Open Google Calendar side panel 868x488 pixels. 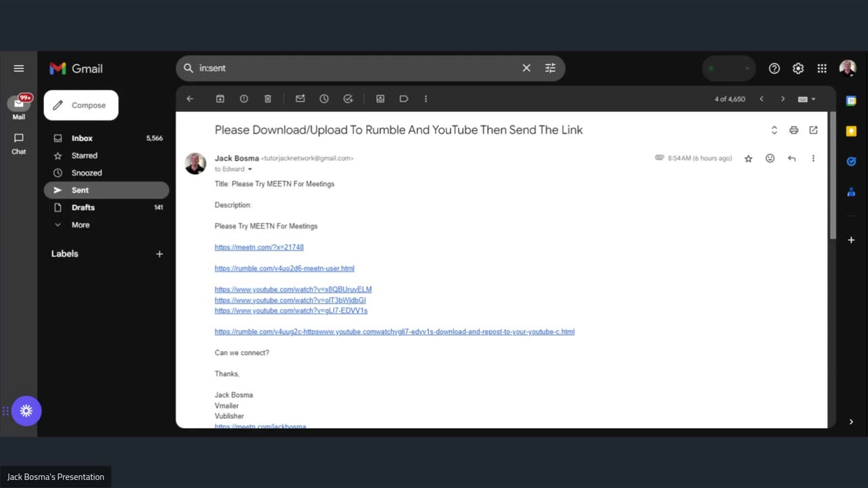[x=851, y=101]
